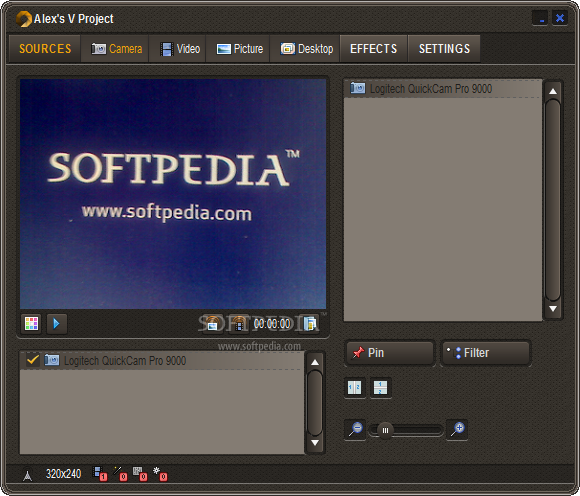Click the Filter button
Viewport: 580px width, 496px height.
point(486,353)
